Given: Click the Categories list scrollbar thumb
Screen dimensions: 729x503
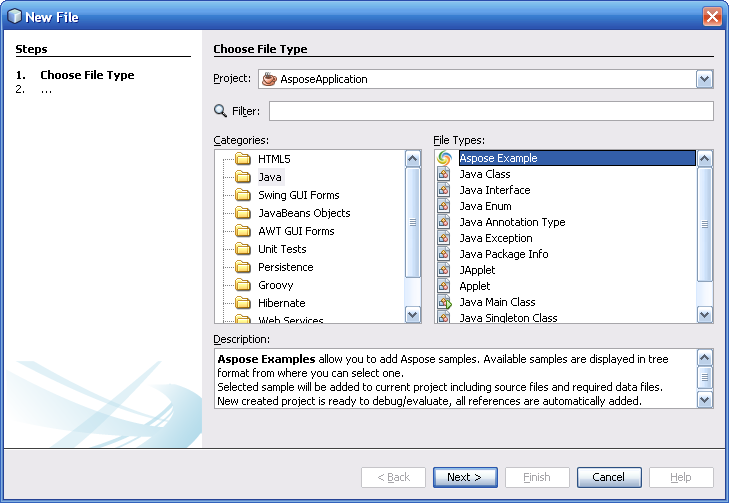Looking at the screenshot, I should click(412, 222).
